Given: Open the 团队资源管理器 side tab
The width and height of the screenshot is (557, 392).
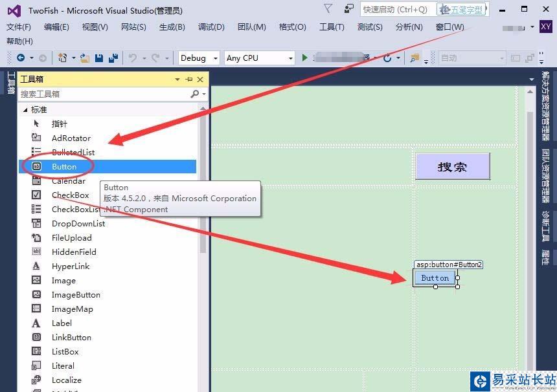Looking at the screenshot, I should (x=545, y=175).
